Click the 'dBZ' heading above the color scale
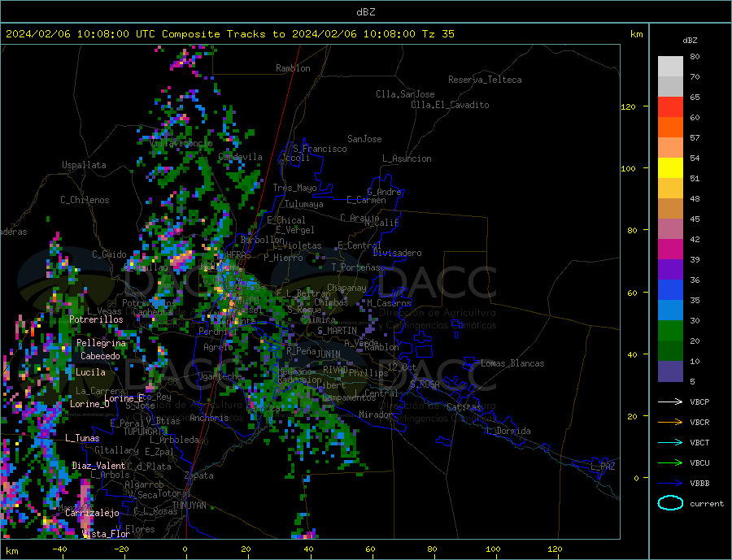 click(690, 41)
